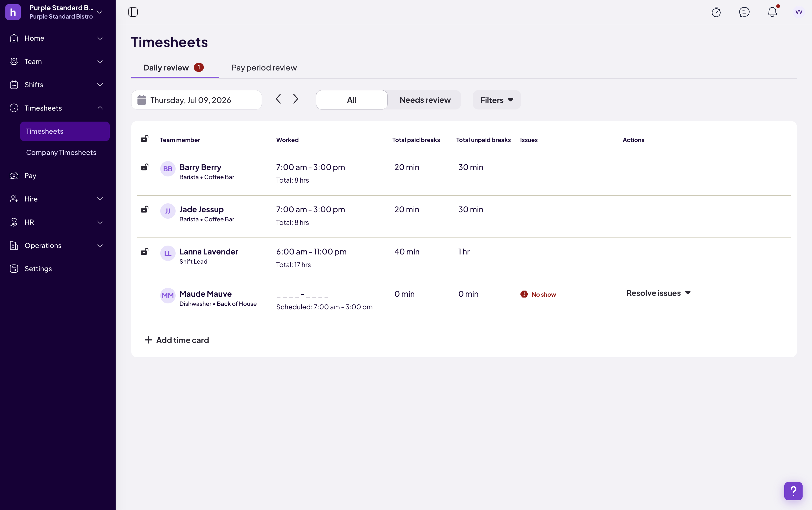
Task: Go to next day arrow
Action: pyautogui.click(x=295, y=99)
